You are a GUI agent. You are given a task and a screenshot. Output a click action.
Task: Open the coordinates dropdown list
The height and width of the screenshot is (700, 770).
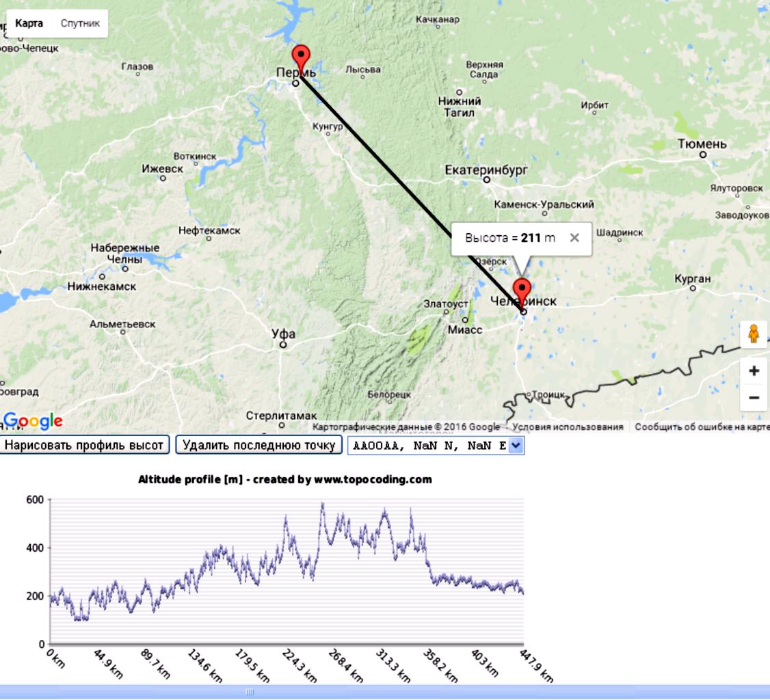516,446
